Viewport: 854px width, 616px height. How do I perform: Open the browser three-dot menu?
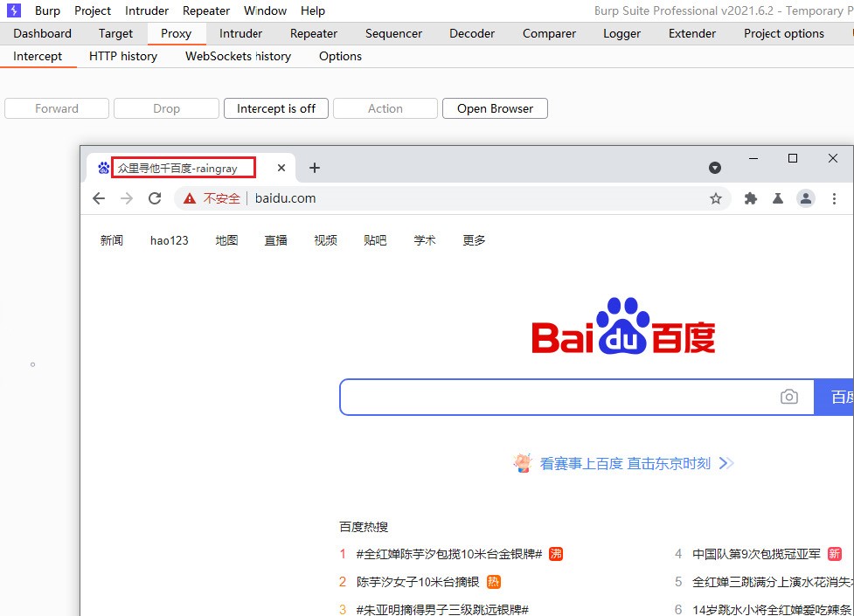[834, 199]
